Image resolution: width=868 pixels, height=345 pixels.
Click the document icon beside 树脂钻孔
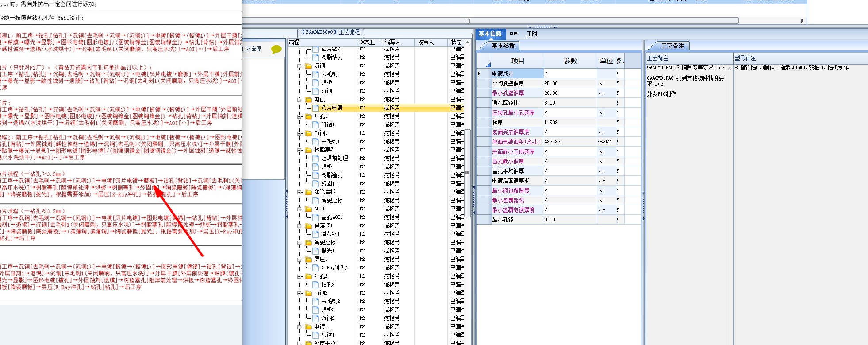click(315, 57)
